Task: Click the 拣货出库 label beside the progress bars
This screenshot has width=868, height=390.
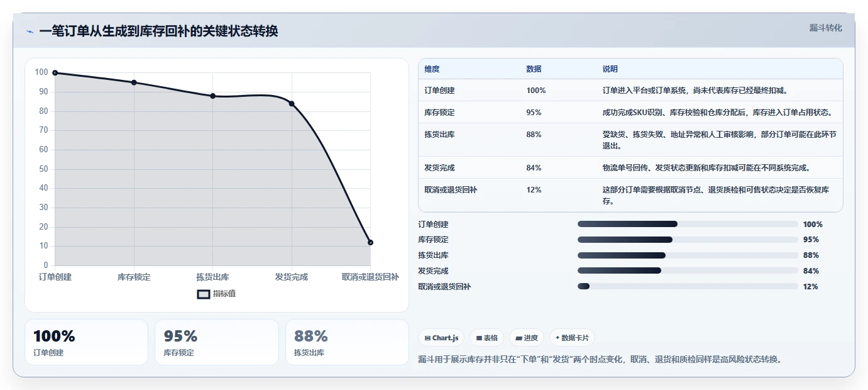Action: (433, 255)
